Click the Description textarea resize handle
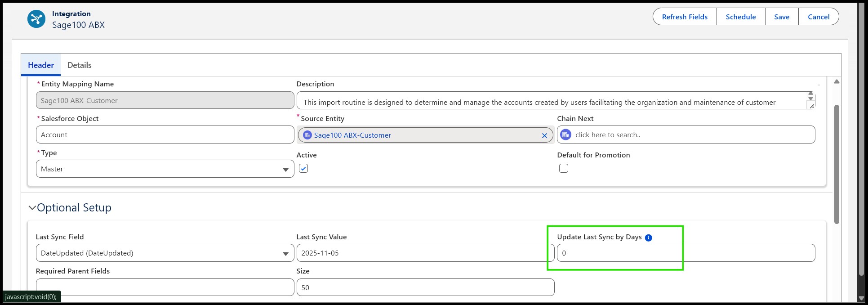Viewport: 868px width, 305px height. [812, 106]
